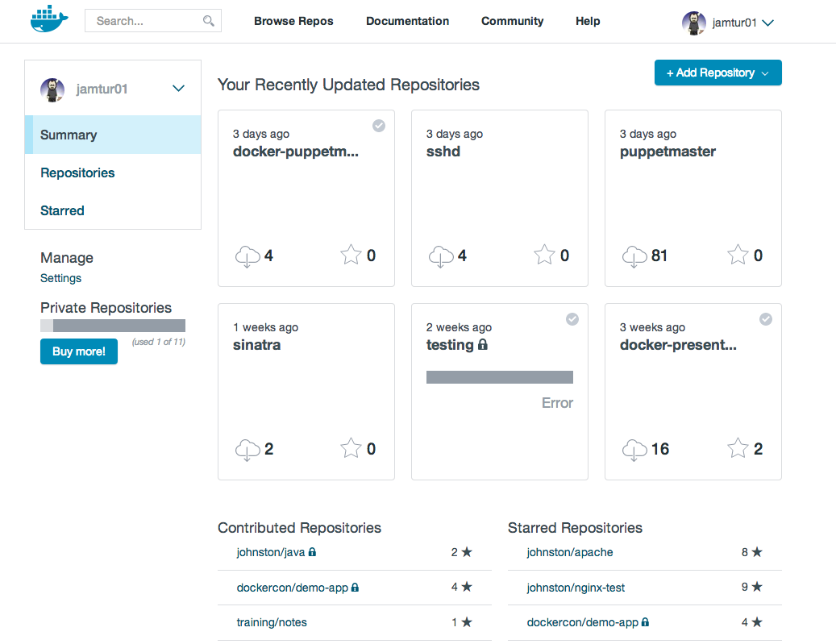Expand the sidebar jamtur01 account chevron

pos(179,89)
